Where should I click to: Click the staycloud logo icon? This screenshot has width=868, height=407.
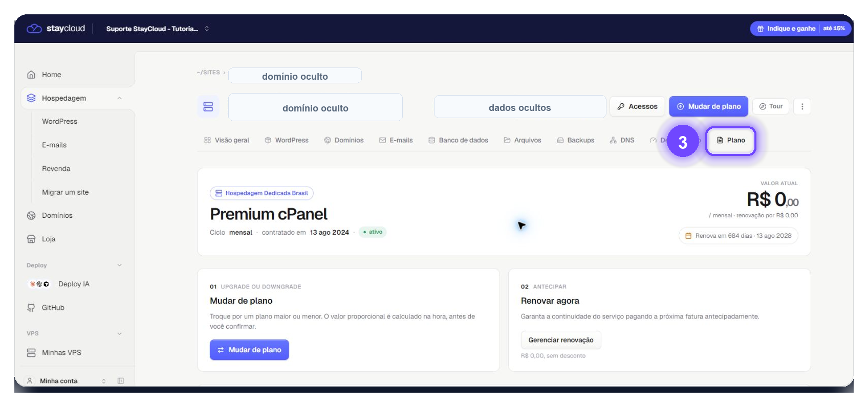(34, 29)
